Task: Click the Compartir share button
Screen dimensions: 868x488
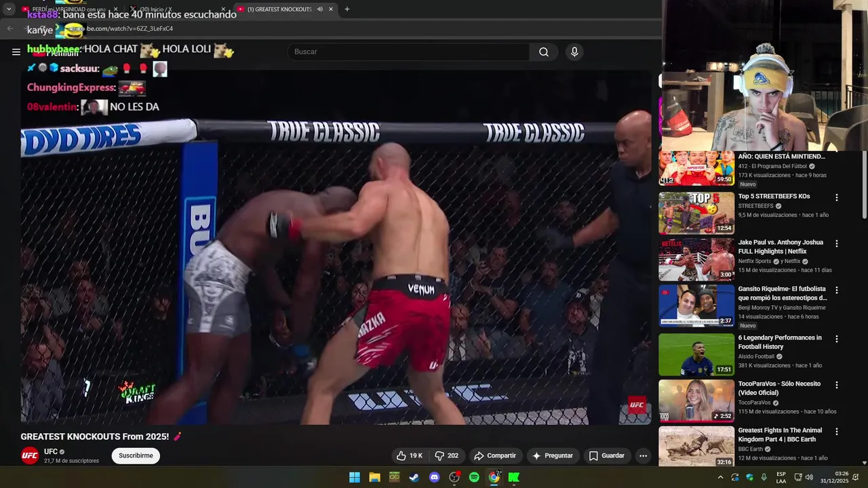Action: click(x=494, y=455)
